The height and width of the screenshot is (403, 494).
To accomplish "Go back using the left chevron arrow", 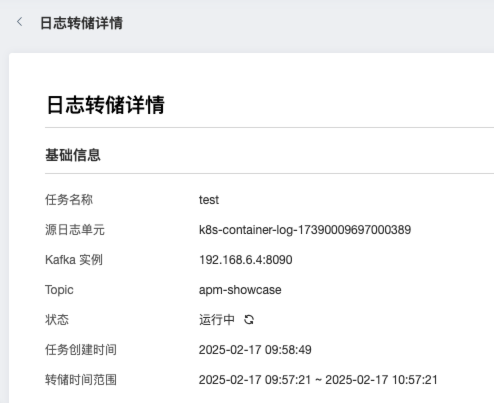I will pyautogui.click(x=20, y=22).
